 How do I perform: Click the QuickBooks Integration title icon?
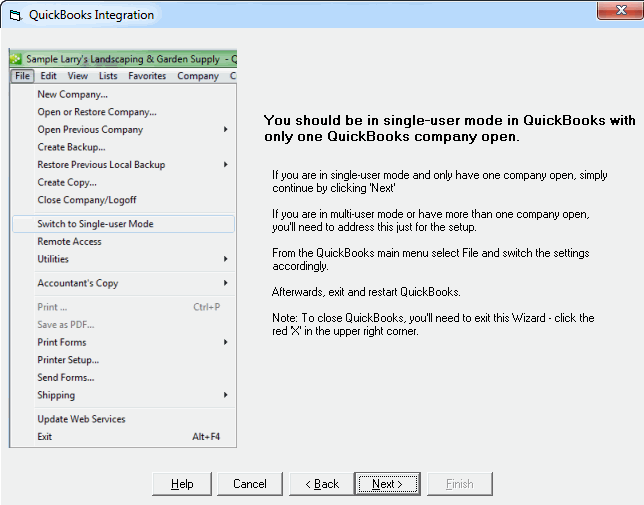(16, 16)
